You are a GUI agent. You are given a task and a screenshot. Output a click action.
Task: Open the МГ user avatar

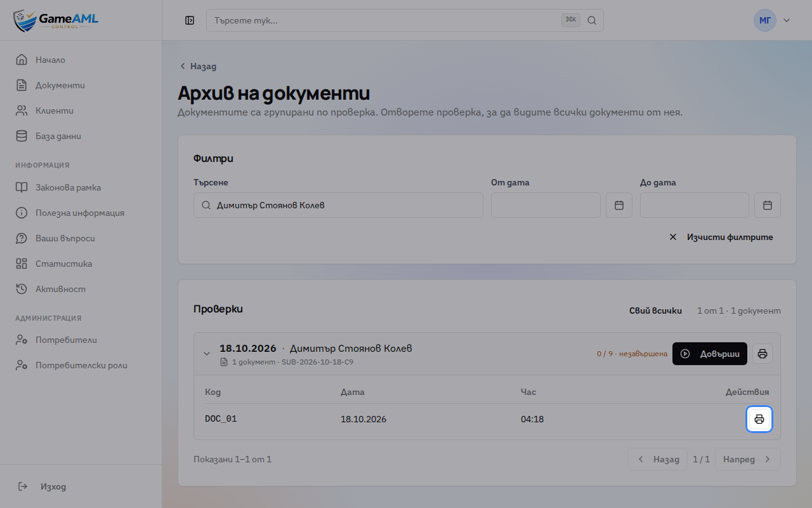(x=765, y=20)
